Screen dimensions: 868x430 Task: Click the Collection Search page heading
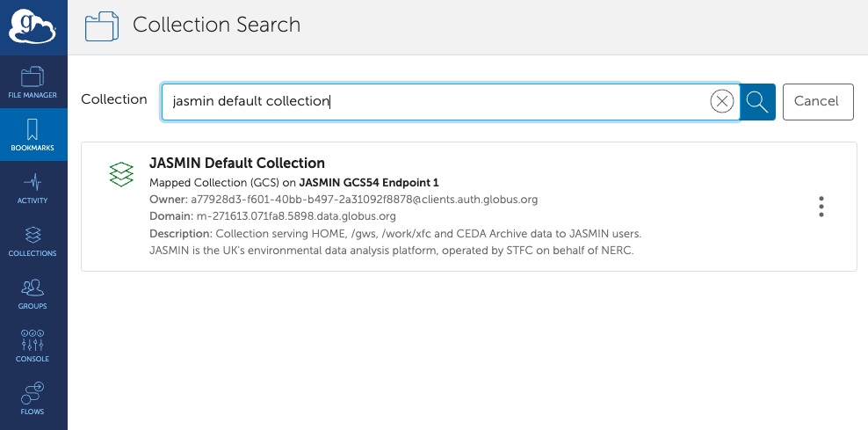point(216,26)
